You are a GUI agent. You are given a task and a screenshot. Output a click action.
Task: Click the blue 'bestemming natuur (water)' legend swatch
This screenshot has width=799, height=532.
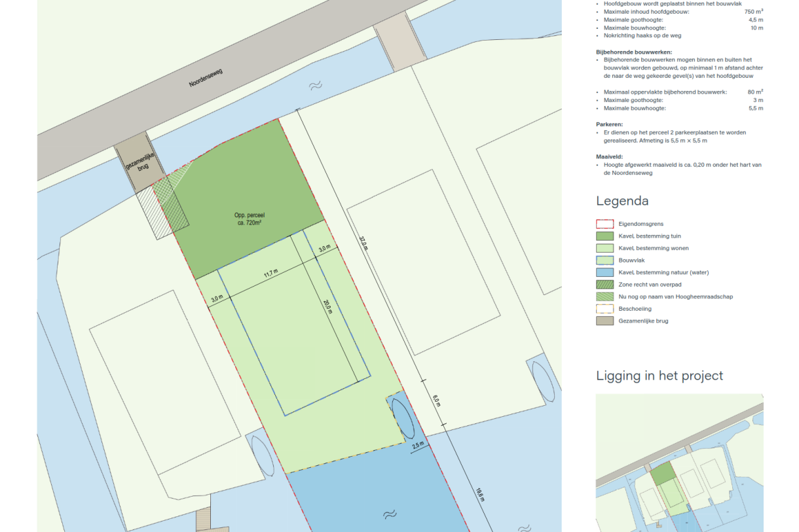click(x=604, y=272)
